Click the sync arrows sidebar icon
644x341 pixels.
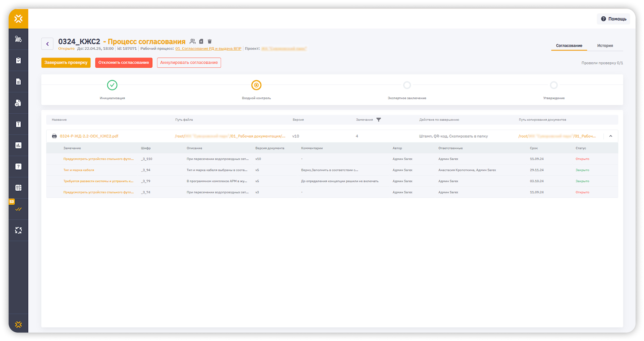[x=18, y=230]
